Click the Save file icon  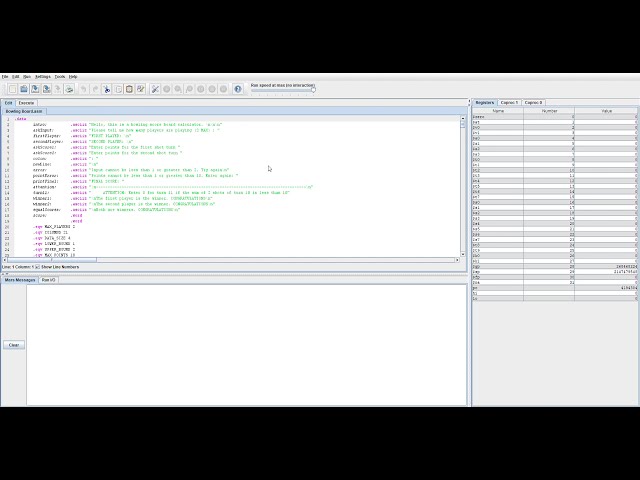coord(35,89)
